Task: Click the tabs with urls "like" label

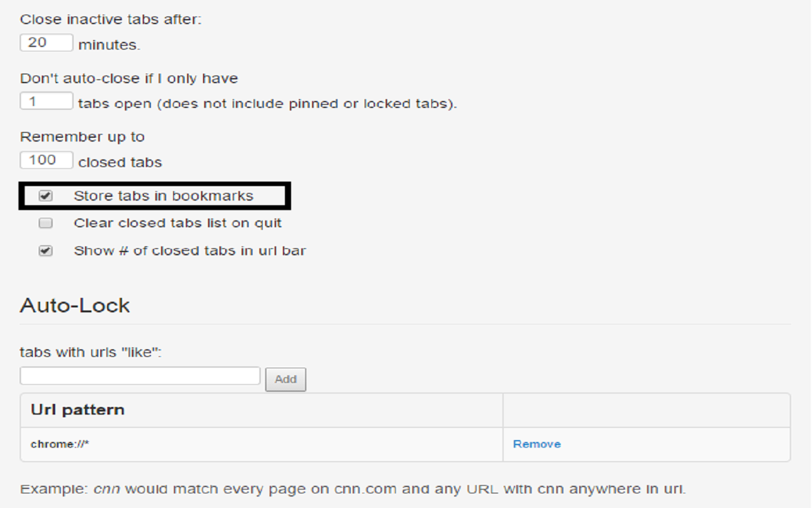Action: [91, 352]
